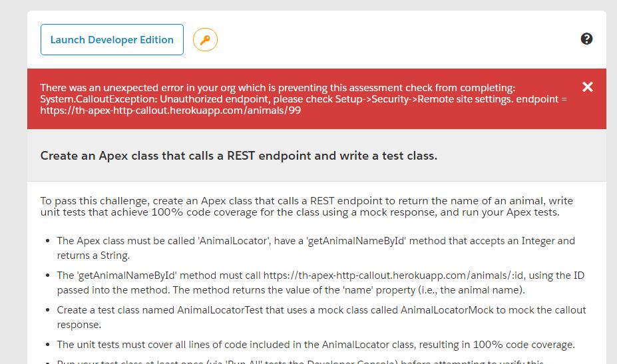Click the System.CalloutException error text
Image resolution: width=617 pixels, height=364 pixels.
click(93, 99)
